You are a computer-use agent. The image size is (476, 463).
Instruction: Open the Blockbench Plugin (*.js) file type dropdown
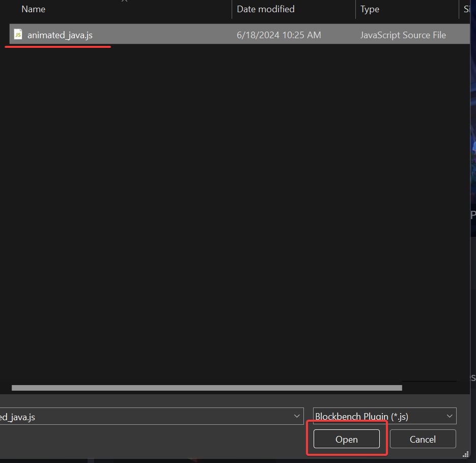tap(385, 416)
